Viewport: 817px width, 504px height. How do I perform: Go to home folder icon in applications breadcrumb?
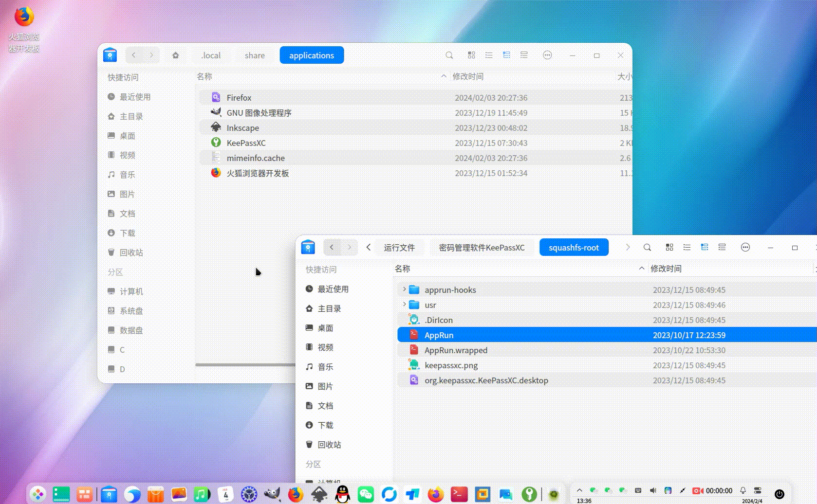pyautogui.click(x=176, y=55)
